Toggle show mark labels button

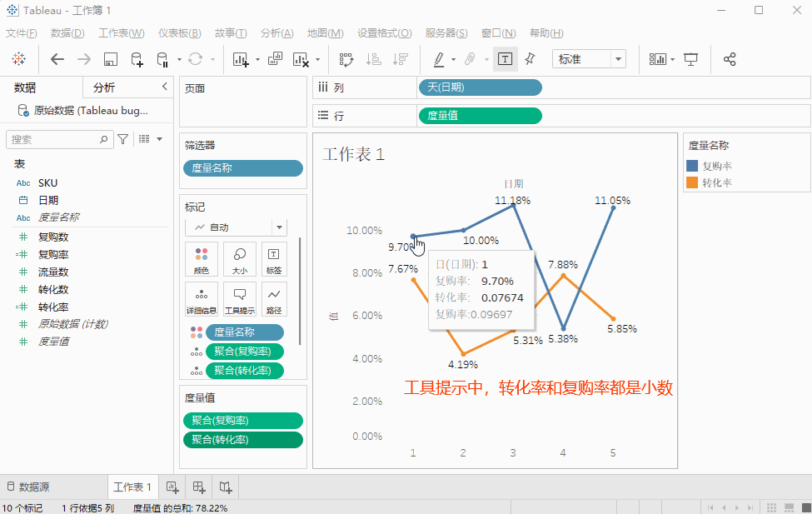click(x=505, y=59)
